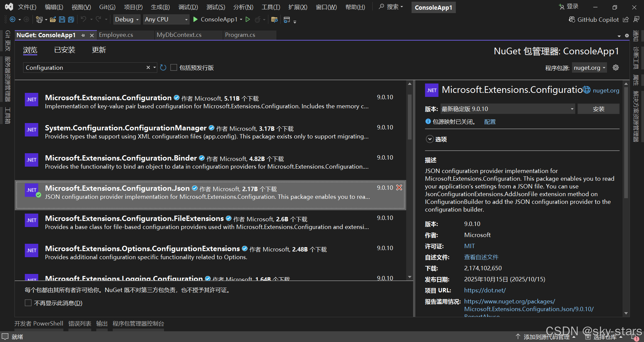The width and height of the screenshot is (644, 342).
Task: Click the share/feedback icon next to Copilot
Action: [626, 19]
